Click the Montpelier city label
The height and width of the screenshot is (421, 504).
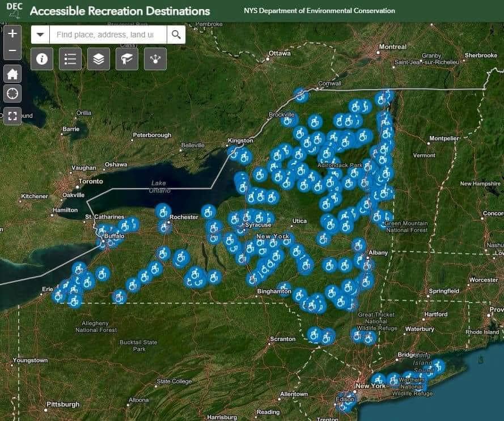click(x=444, y=138)
